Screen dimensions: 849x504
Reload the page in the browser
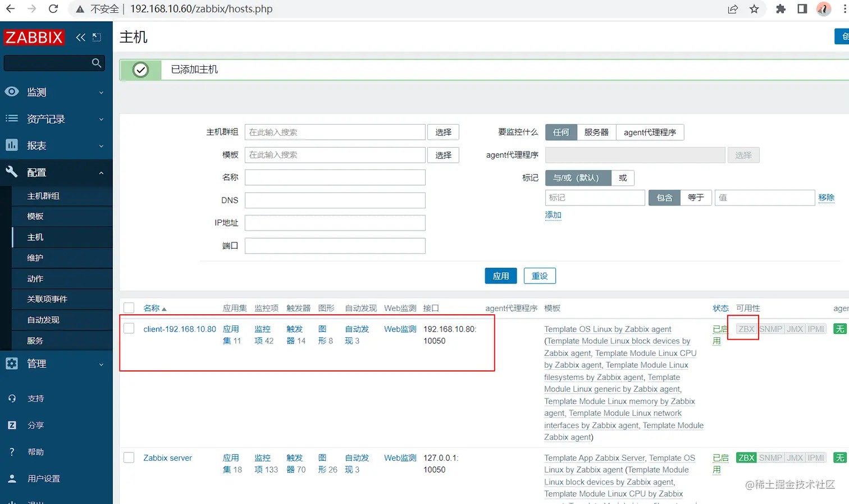(53, 9)
